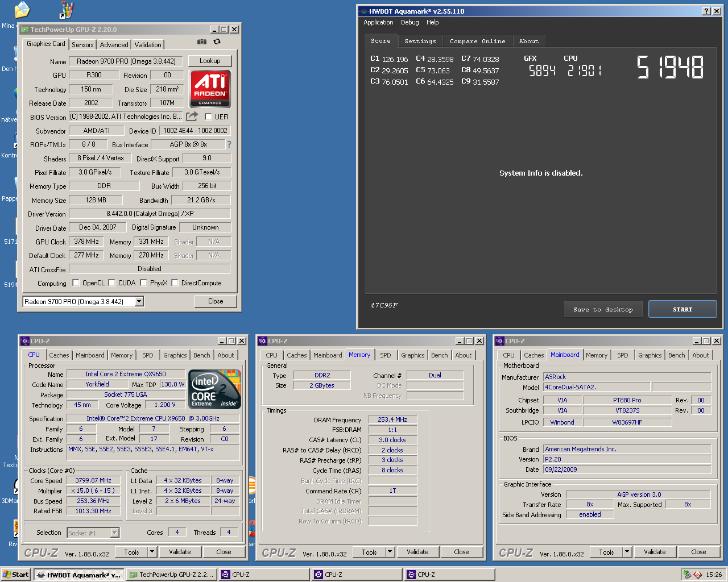Click the total score 51948 display

click(x=670, y=67)
